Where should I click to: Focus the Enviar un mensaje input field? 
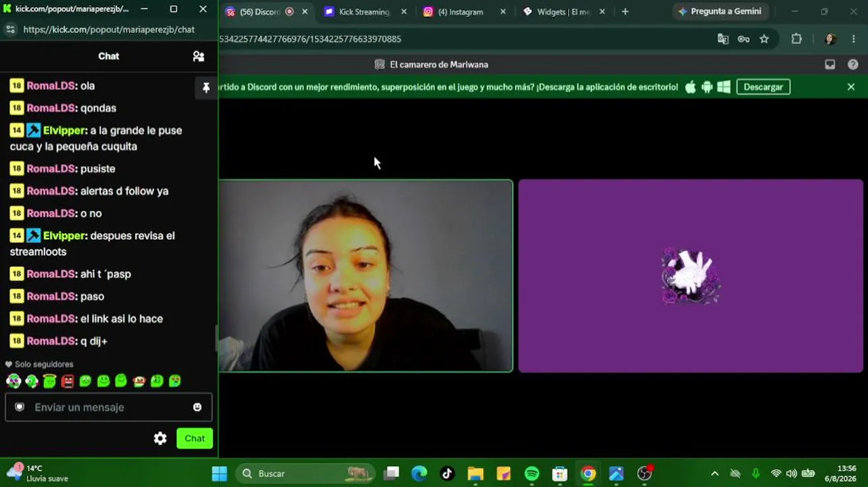[x=109, y=407]
